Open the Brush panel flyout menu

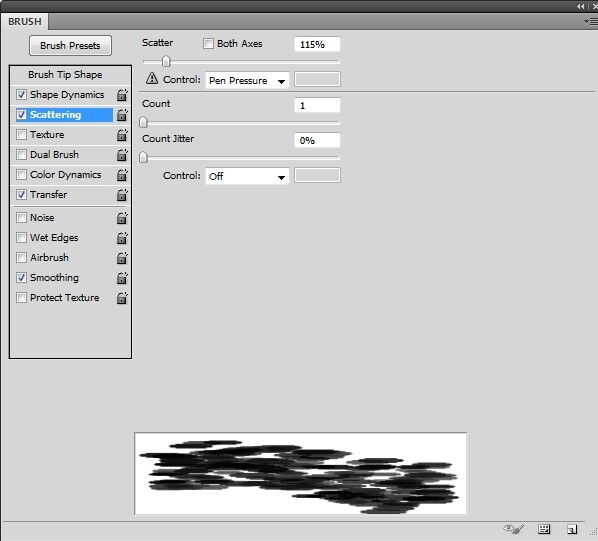tap(591, 22)
